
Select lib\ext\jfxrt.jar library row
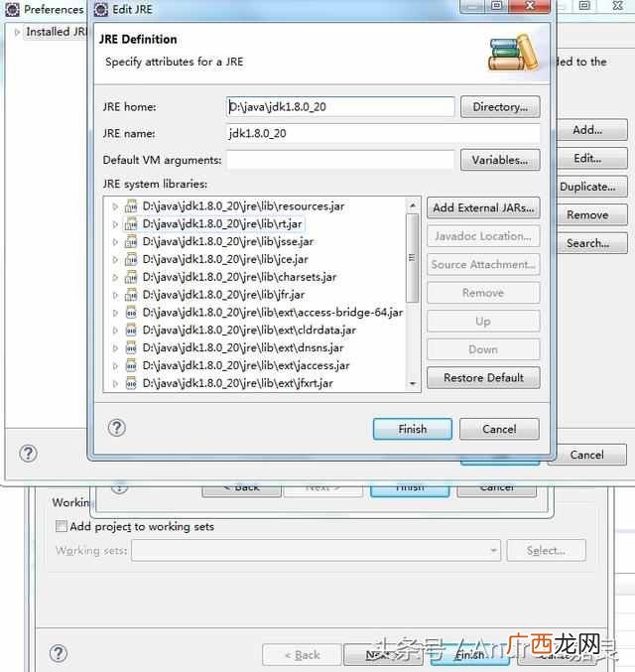tap(238, 383)
